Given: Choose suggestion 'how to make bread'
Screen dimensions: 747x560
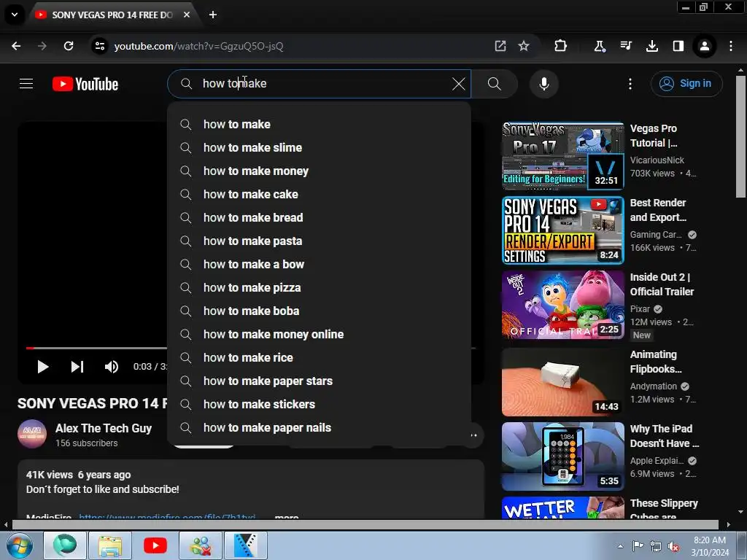Looking at the screenshot, I should tap(319, 217).
